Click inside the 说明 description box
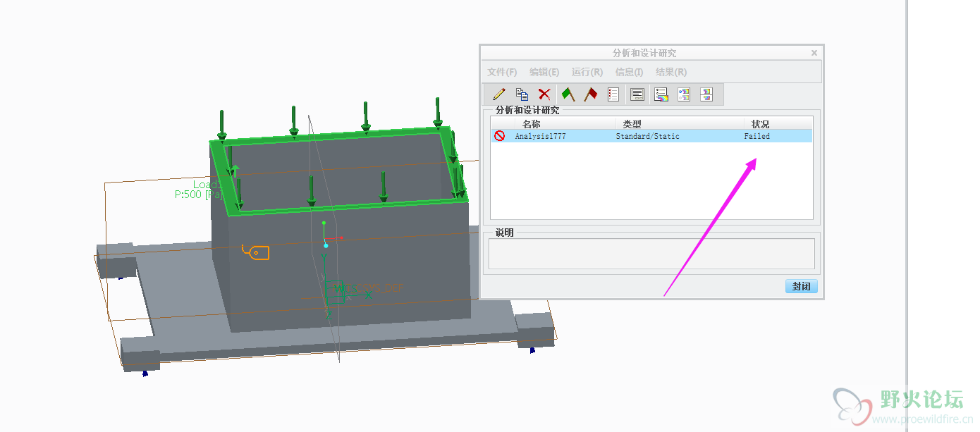Viewport: 980px width, 432px height. (651, 254)
